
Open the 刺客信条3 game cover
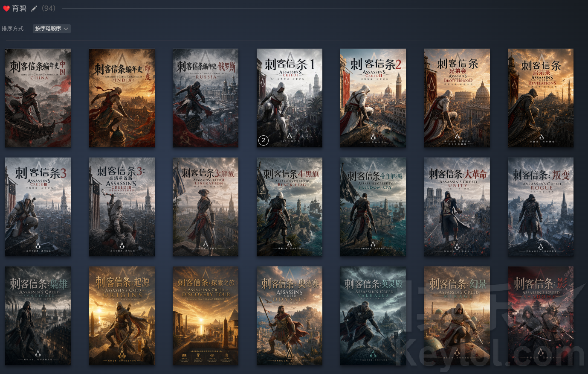click(x=38, y=207)
